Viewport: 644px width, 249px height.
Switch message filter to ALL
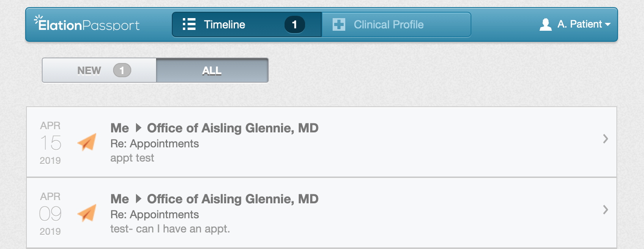(212, 71)
